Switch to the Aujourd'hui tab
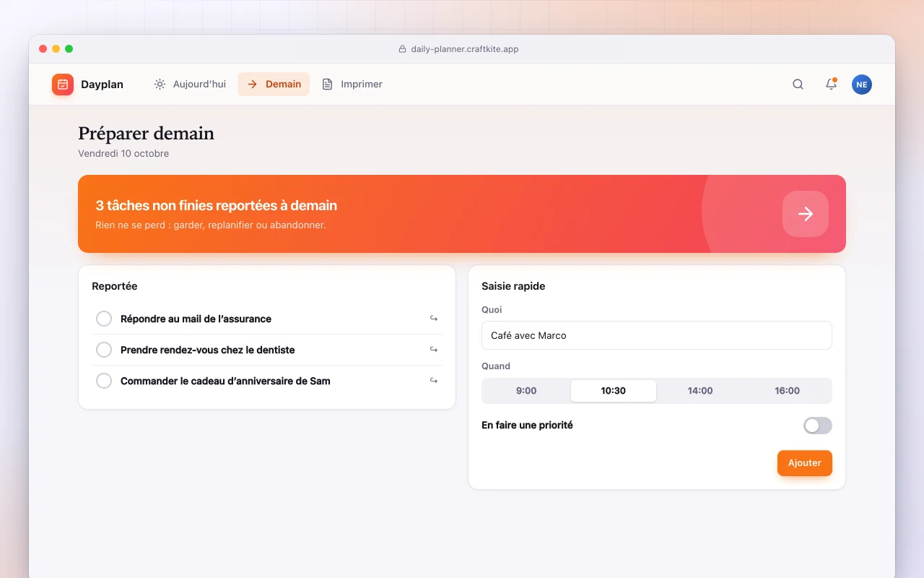This screenshot has height=578, width=924. [190, 85]
